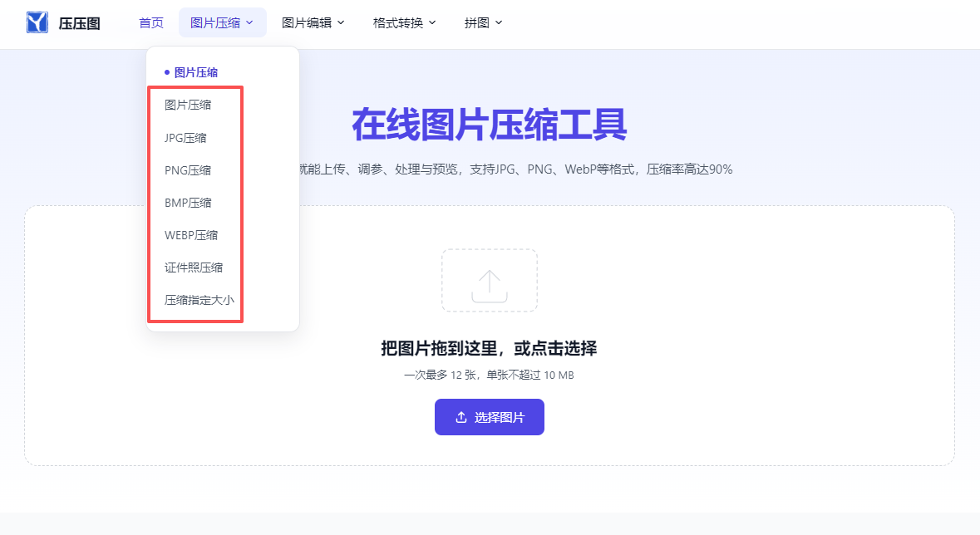Image resolution: width=980 pixels, height=535 pixels.
Task: Expand the 图片编辑 navigation dropdown
Action: pyautogui.click(x=313, y=23)
